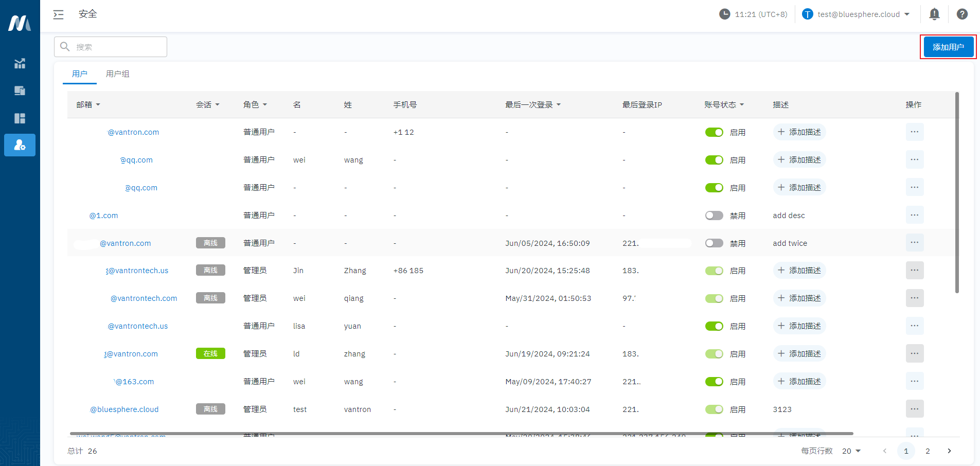Open the help question mark icon
The width and height of the screenshot is (980, 466).
962,14
